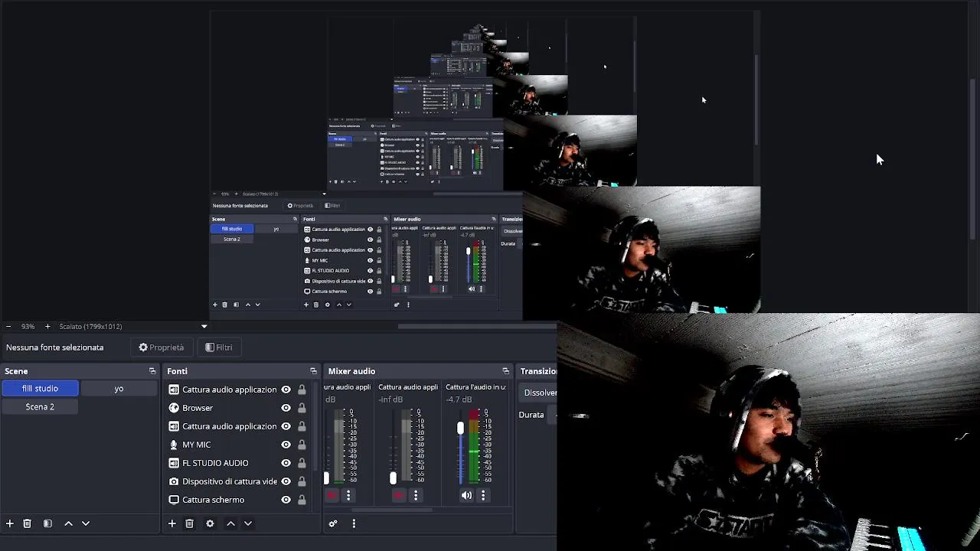
Task: Zoom in preview with plus icon
Action: [x=47, y=327]
